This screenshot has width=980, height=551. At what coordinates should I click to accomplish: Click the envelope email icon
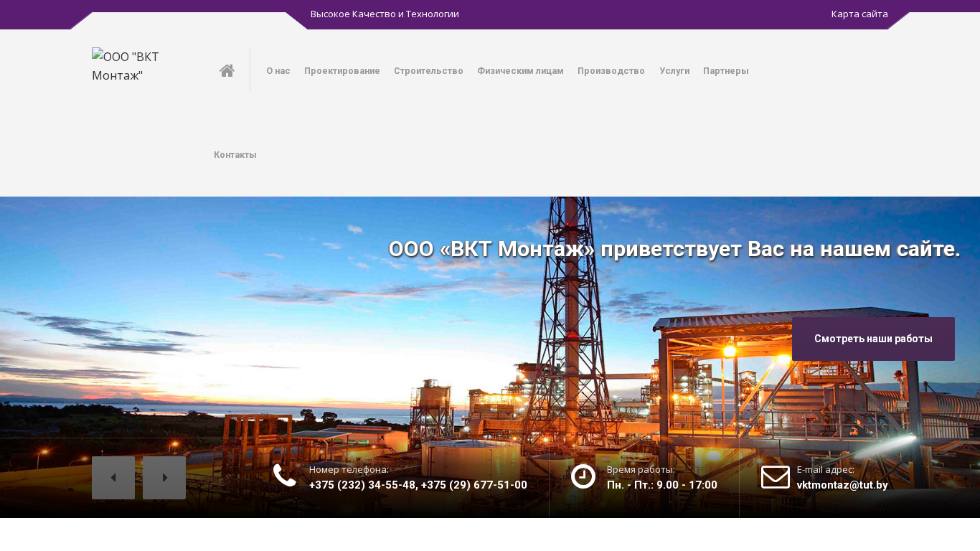(775, 477)
